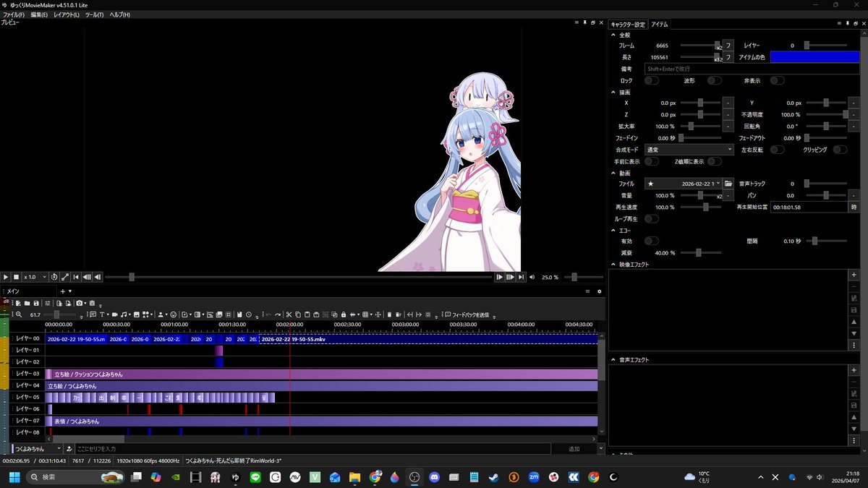Viewport: 868px width, 488px height.
Task: Open the folder icon beside the file field
Action: 728,184
